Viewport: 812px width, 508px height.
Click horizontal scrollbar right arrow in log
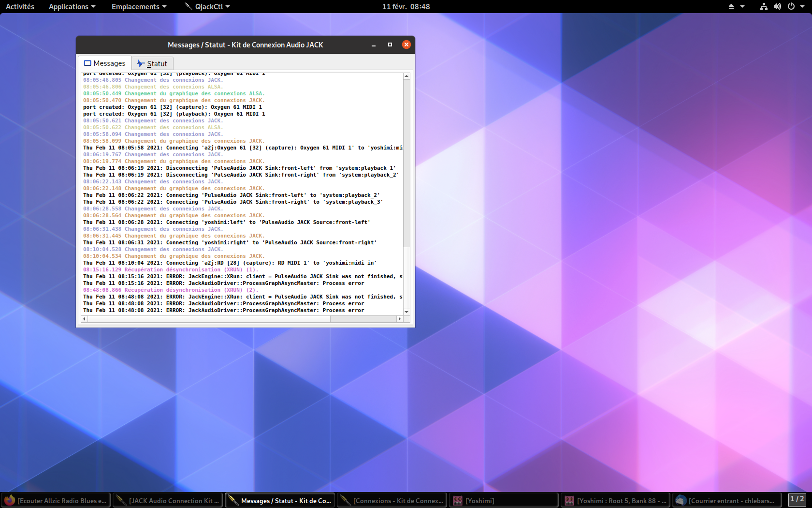pyautogui.click(x=399, y=319)
